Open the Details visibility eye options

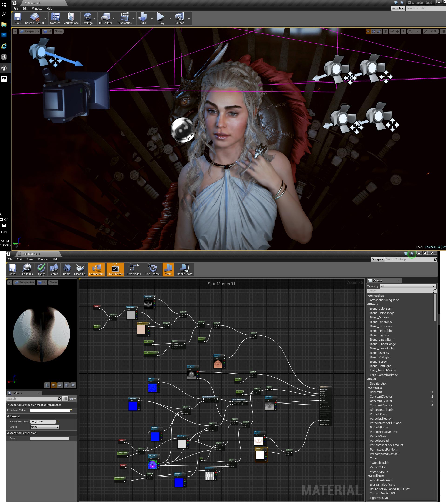click(73, 398)
